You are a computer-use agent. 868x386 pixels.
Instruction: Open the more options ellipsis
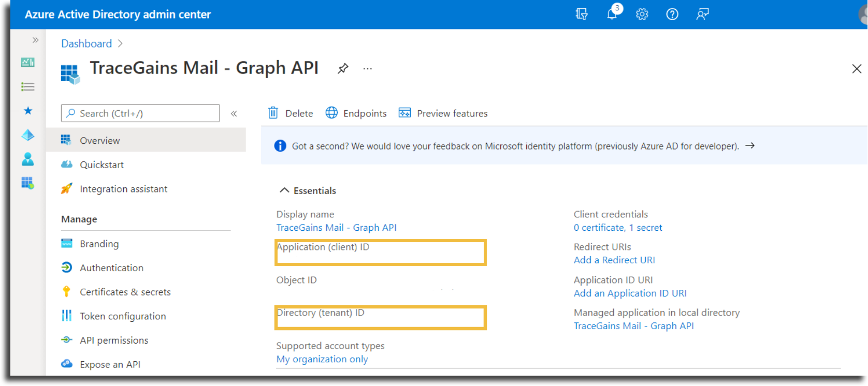(368, 68)
